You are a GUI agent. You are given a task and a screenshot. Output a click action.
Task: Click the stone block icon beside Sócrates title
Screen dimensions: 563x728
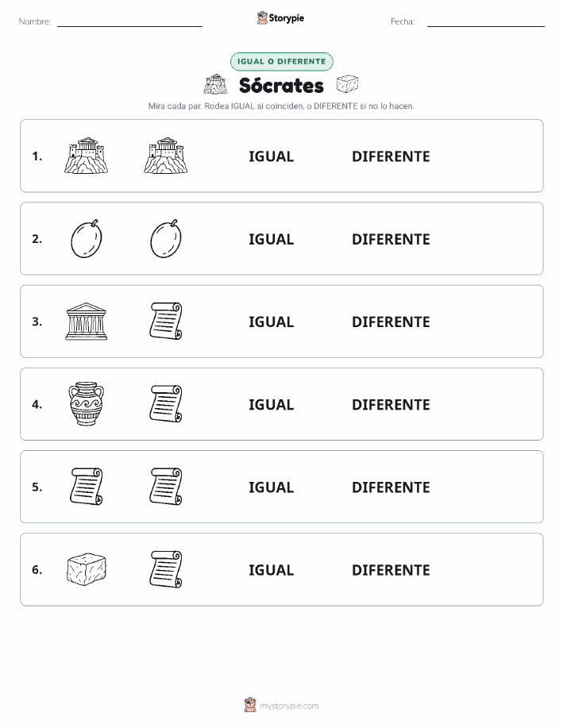(x=348, y=84)
